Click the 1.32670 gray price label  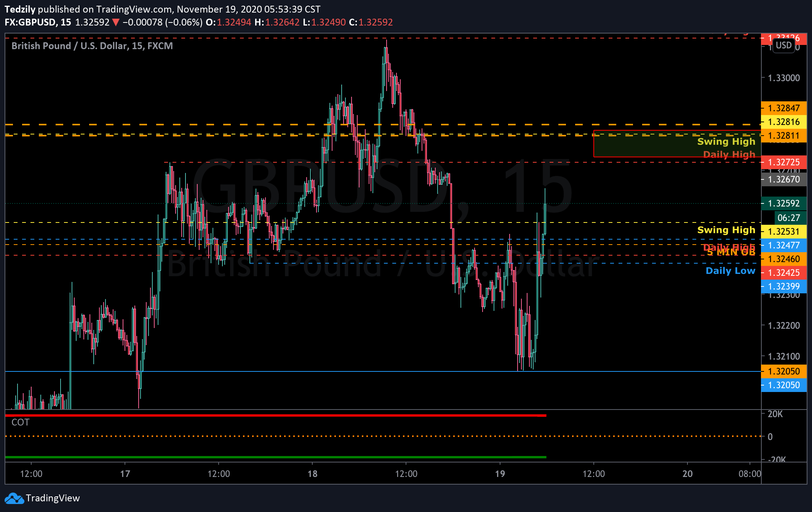tap(783, 179)
